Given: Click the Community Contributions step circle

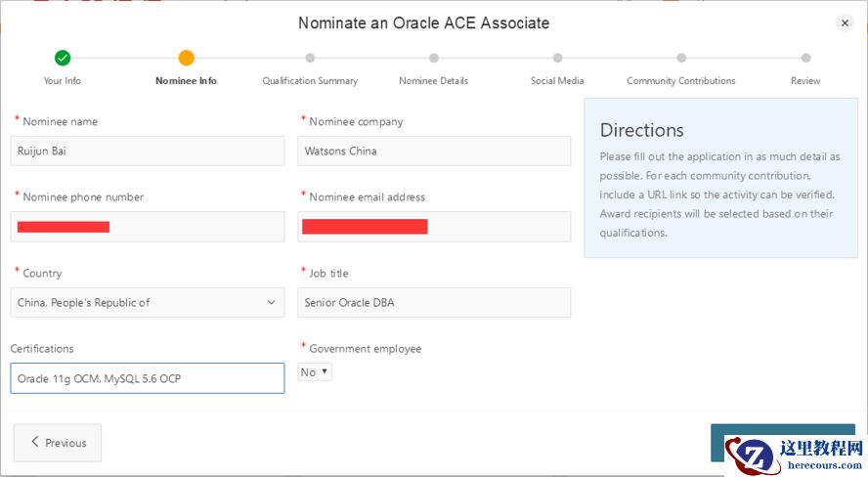Looking at the screenshot, I should (681, 58).
